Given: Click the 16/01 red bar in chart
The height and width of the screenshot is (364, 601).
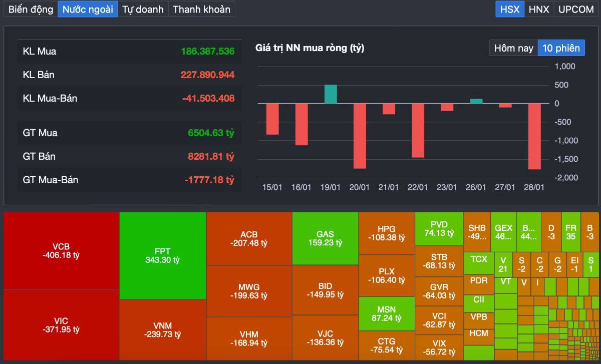Looking at the screenshot, I should click(302, 124).
